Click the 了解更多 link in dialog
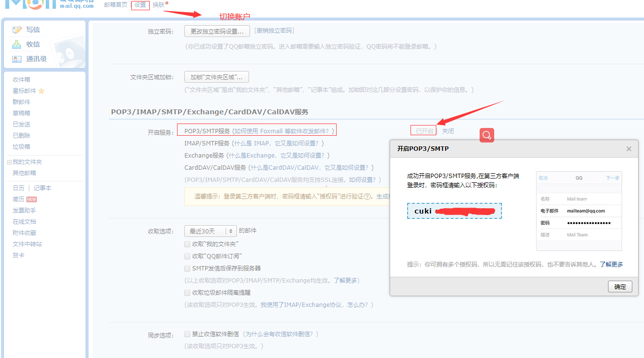Image resolution: width=644 pixels, height=358 pixels. [x=611, y=265]
